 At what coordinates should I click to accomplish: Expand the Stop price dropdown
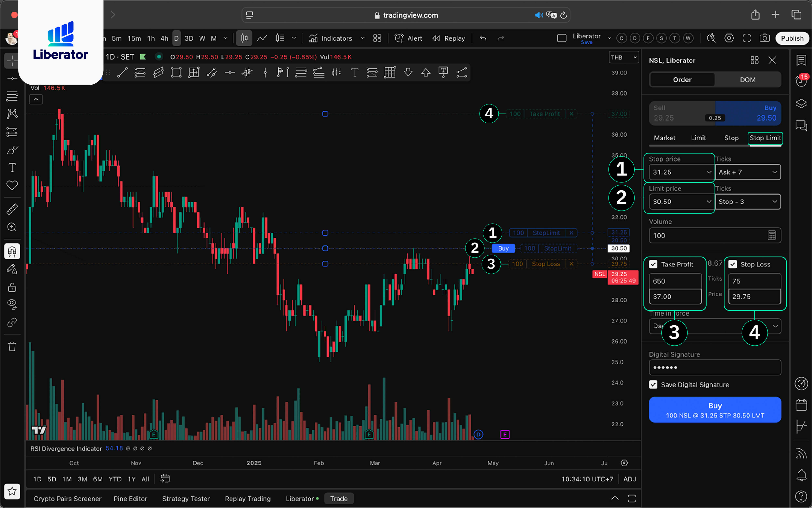pos(709,172)
